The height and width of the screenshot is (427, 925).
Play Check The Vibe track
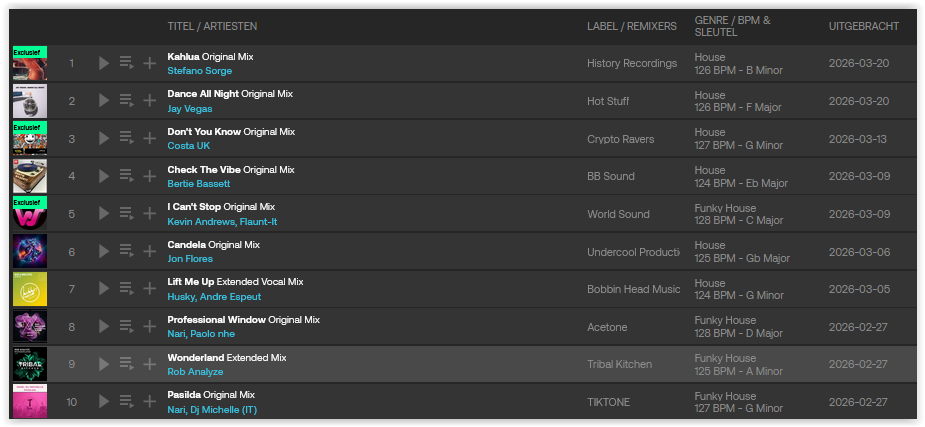[x=104, y=176]
